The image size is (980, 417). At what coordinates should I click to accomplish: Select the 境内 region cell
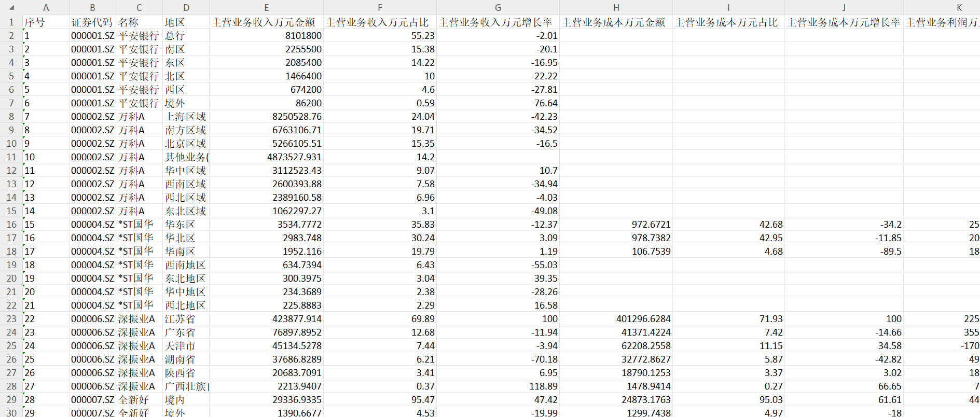point(186,400)
